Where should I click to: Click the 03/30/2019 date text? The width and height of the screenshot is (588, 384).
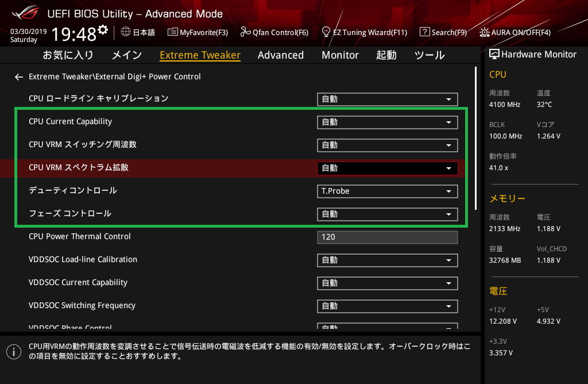click(29, 32)
